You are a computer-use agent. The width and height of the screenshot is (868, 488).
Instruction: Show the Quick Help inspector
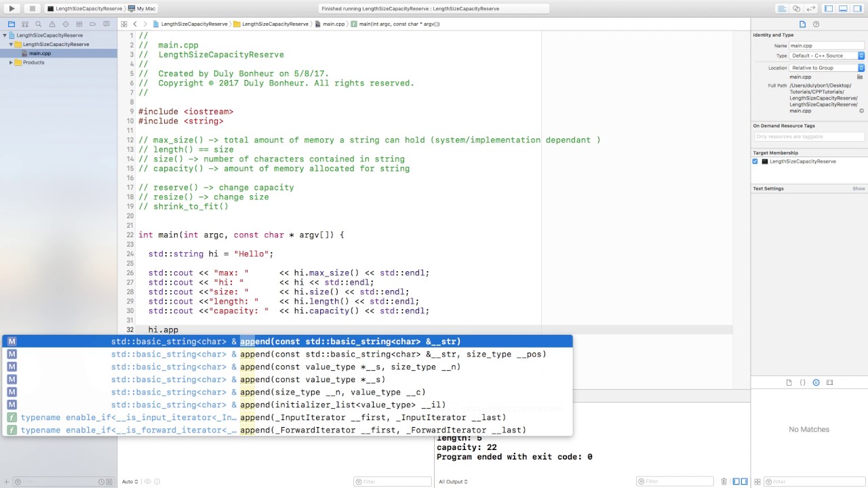pos(816,24)
